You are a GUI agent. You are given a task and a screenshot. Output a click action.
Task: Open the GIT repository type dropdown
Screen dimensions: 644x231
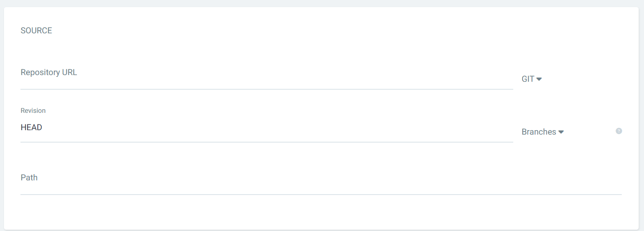coord(531,79)
